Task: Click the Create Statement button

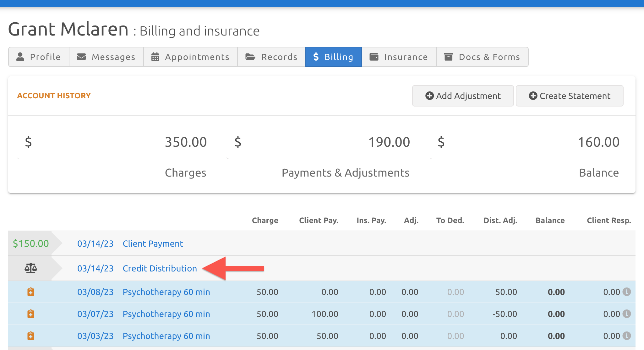Action: coord(569,96)
